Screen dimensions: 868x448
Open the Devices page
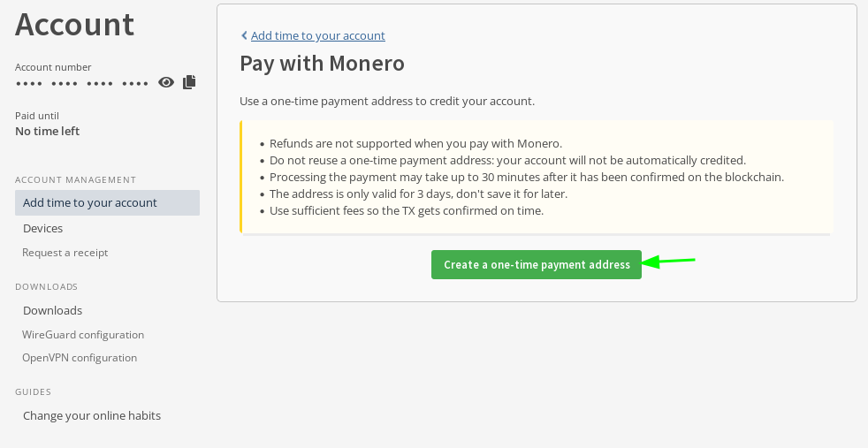click(42, 229)
